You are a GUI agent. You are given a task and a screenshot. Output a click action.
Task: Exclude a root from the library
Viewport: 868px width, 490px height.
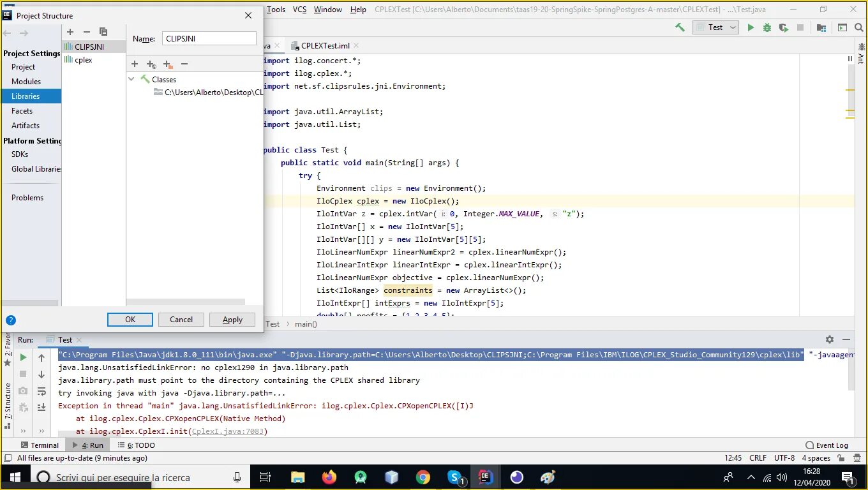168,64
